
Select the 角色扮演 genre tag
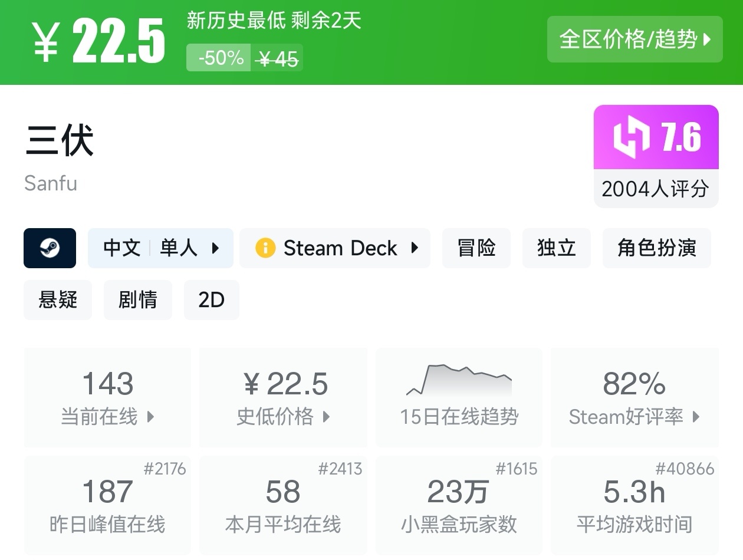[656, 248]
